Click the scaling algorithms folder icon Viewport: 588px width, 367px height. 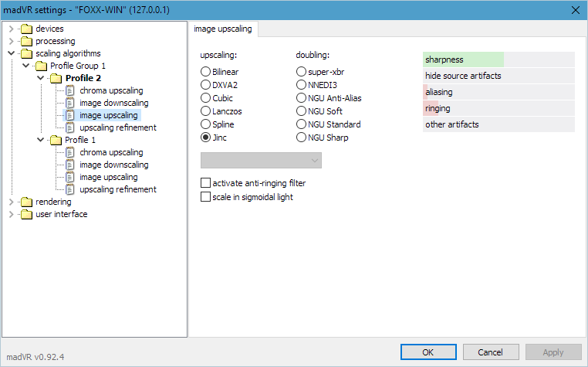pyautogui.click(x=27, y=54)
